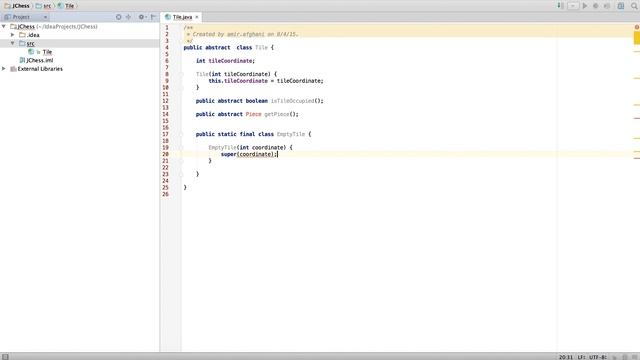
Task: Toggle tool window buttons icon at bottom-left
Action: (5, 357)
